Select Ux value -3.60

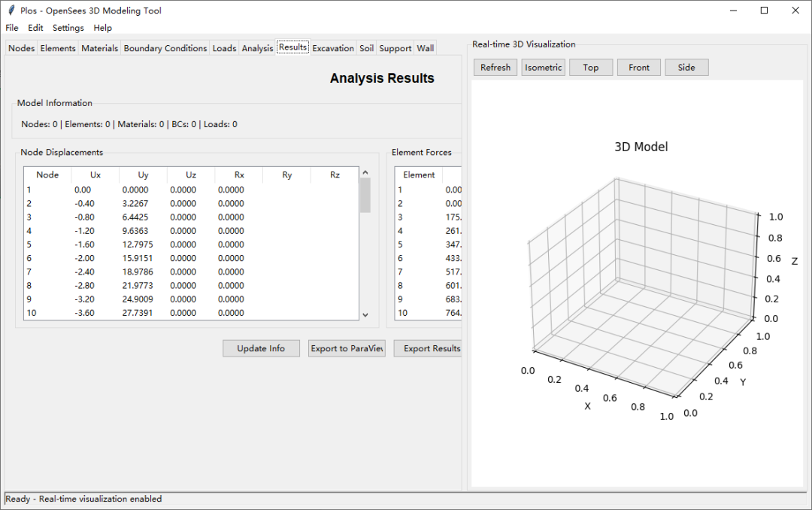[84, 313]
